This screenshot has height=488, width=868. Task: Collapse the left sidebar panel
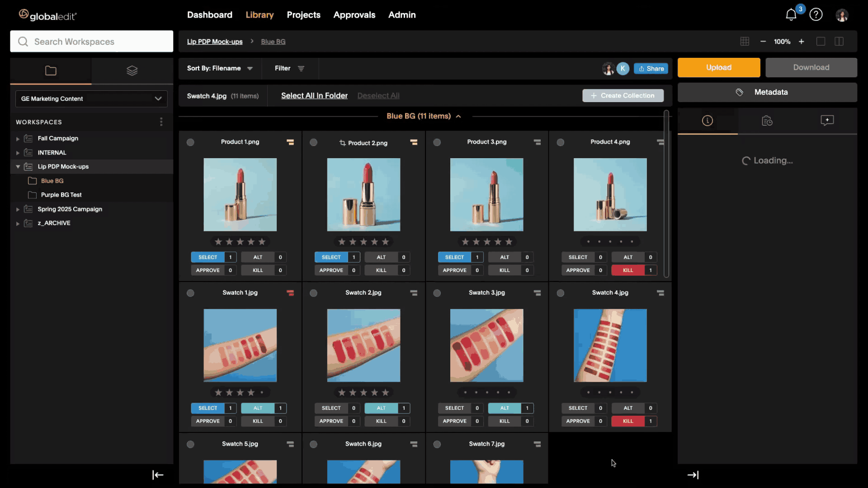158,475
